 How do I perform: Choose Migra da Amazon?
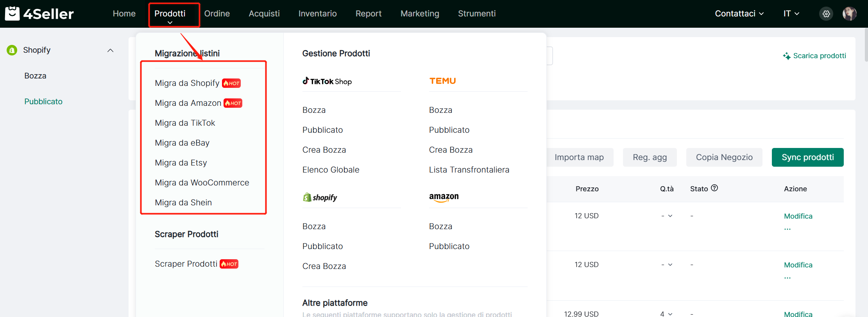point(188,103)
